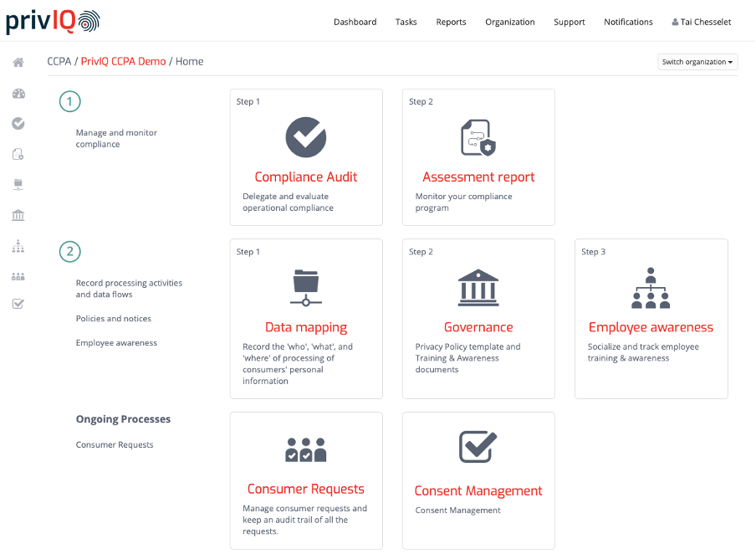Click 'Manage and monitor compliance' text
Viewport: 756px width, 559px height.
click(x=116, y=138)
